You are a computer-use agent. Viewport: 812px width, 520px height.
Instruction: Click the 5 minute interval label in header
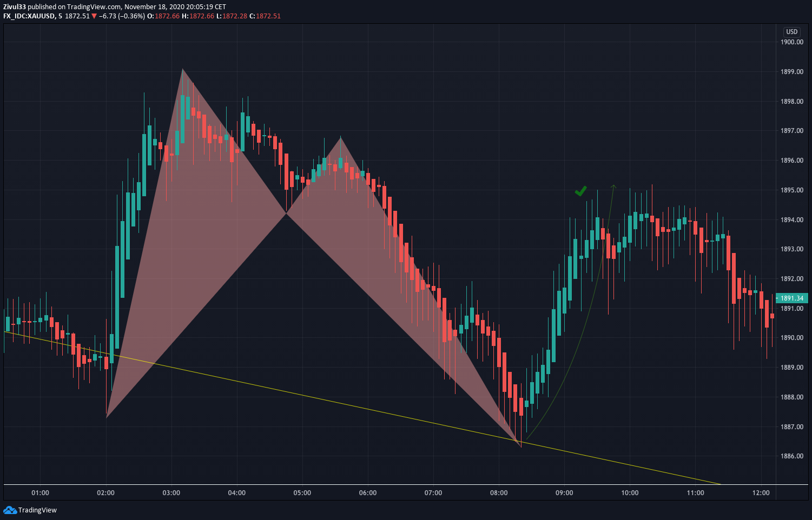point(60,16)
